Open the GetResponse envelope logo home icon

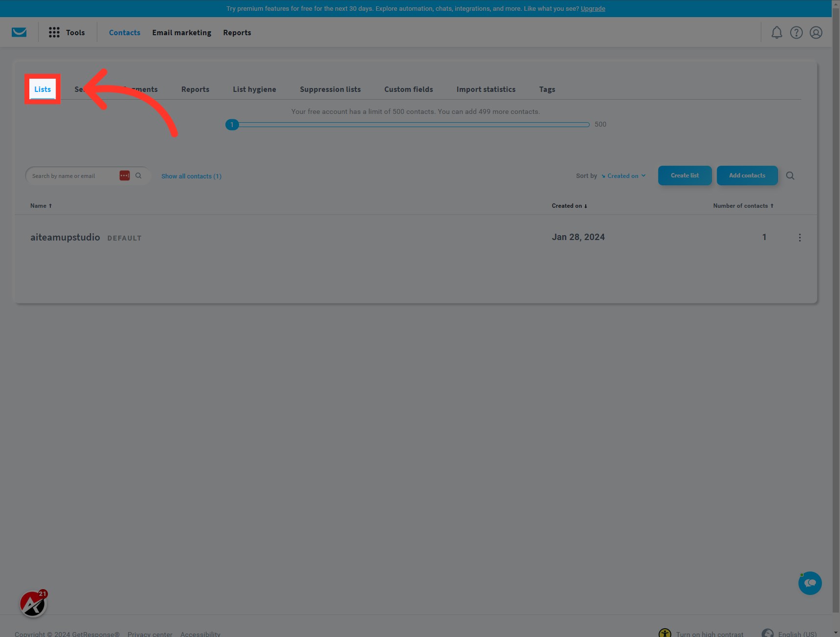[x=19, y=32]
